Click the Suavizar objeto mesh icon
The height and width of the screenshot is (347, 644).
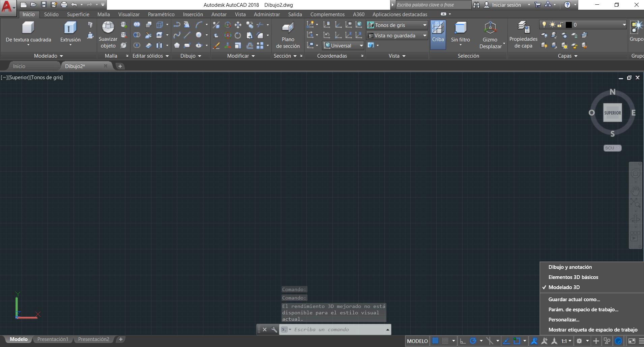108,34
